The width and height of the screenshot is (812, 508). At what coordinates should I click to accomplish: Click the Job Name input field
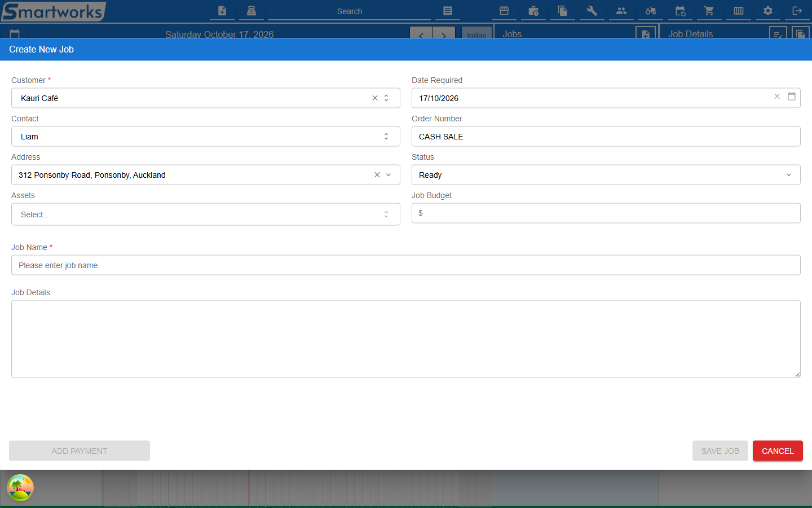(x=406, y=265)
